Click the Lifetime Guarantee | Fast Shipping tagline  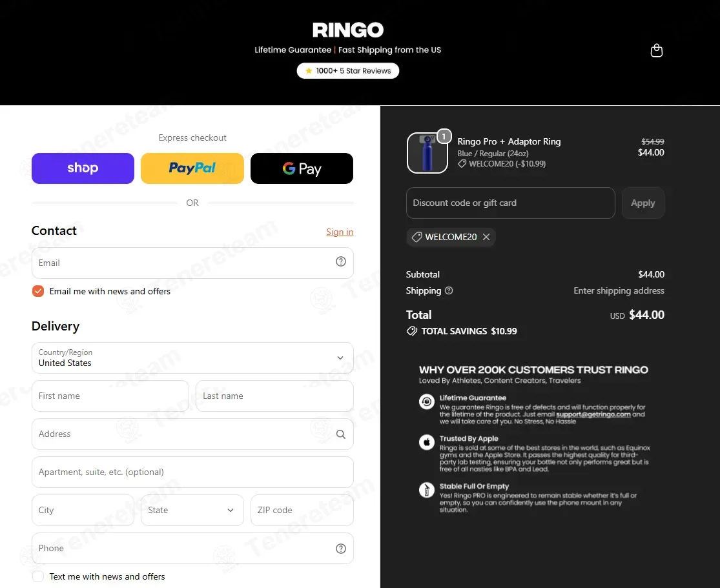coord(347,50)
